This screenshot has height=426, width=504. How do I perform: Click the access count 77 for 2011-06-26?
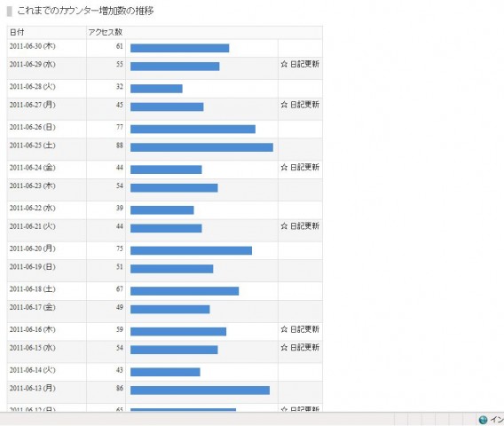[x=120, y=127]
